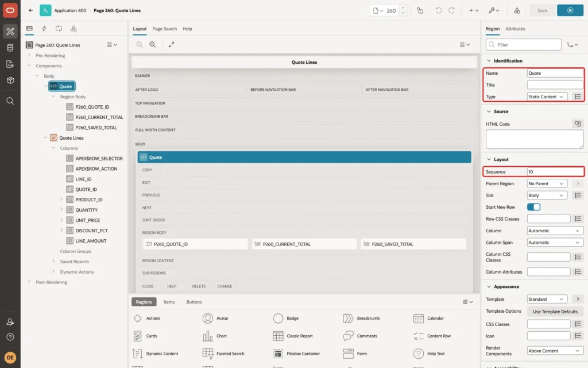The image size is (588, 368).
Task: Expand the Pre-Rendering tree node
Action: coord(29,55)
